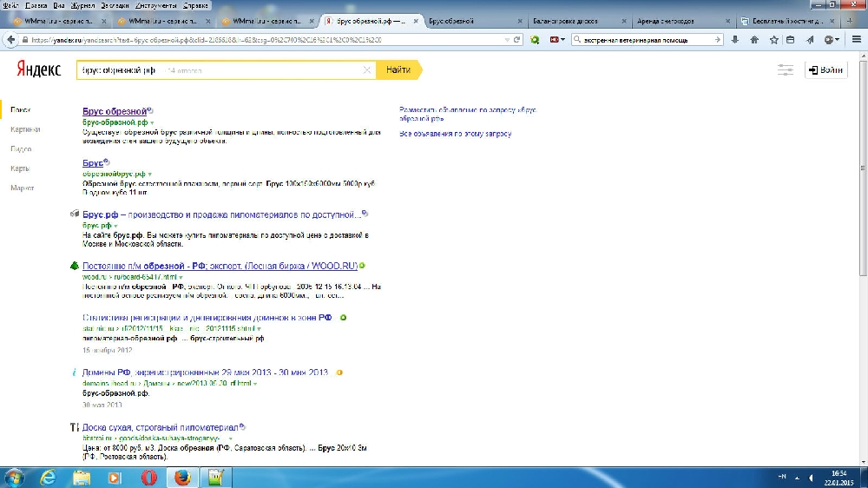The width and height of the screenshot is (868, 488).
Task: Open the Firefox hamburger menu
Action: click(857, 40)
